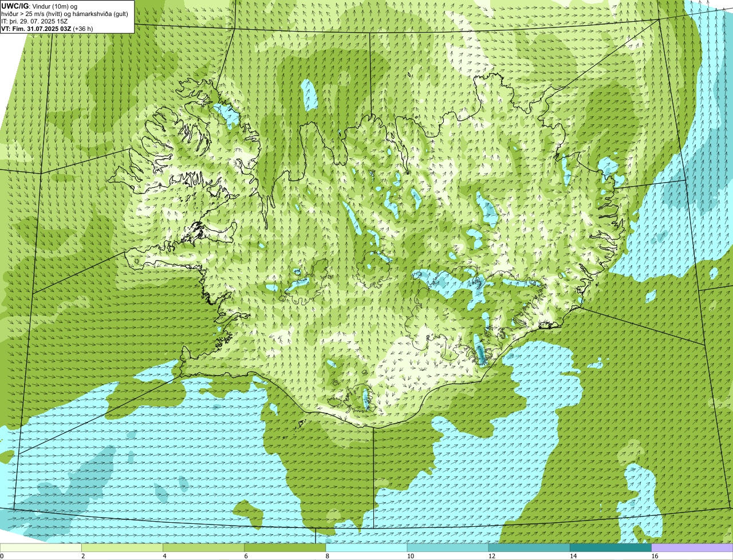Click the legend scale label "6"
The image size is (733, 560).
246,556
